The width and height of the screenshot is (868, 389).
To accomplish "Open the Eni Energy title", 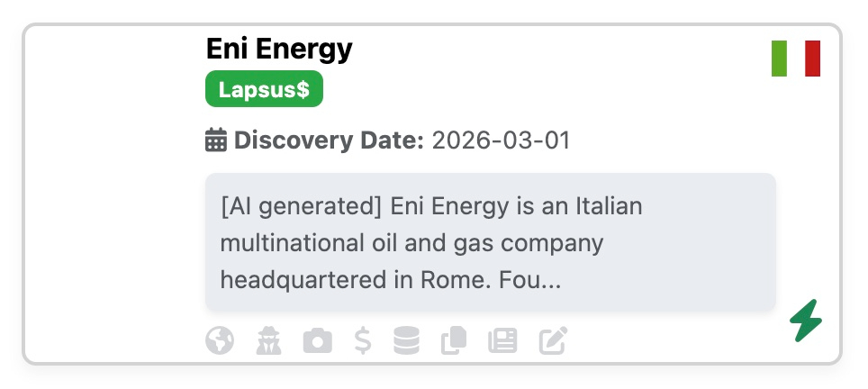I will tap(279, 49).
